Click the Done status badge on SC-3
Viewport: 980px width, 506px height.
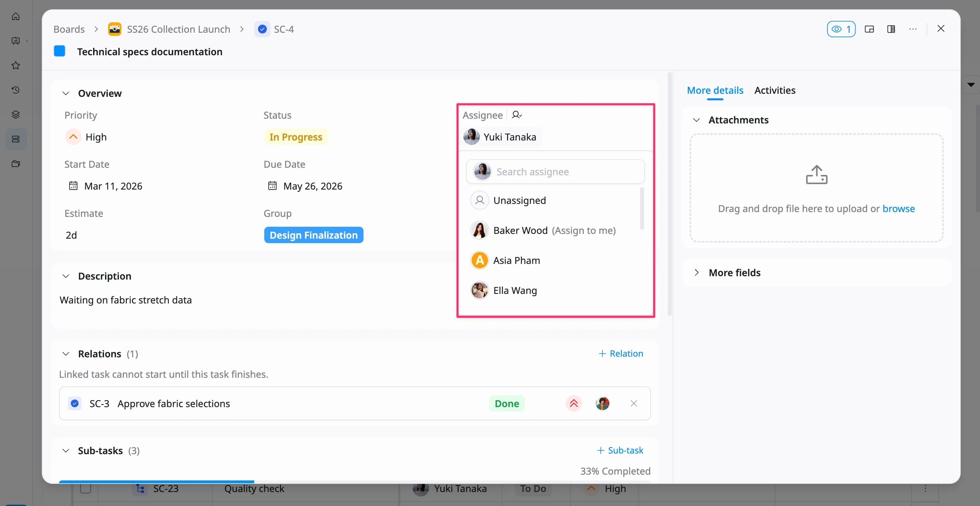(x=507, y=403)
